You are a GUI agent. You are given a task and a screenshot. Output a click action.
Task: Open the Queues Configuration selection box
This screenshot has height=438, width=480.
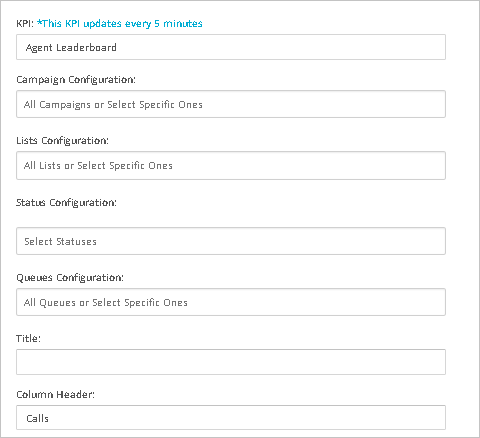coord(231,302)
